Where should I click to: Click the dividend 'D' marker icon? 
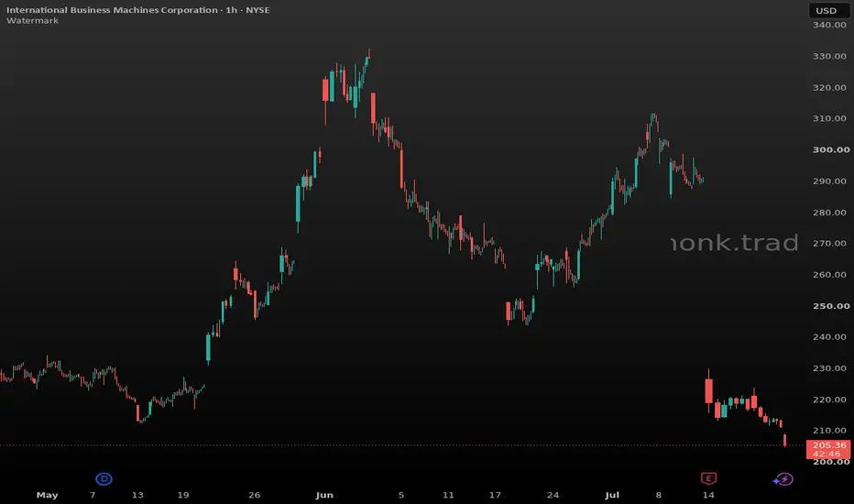tap(104, 479)
